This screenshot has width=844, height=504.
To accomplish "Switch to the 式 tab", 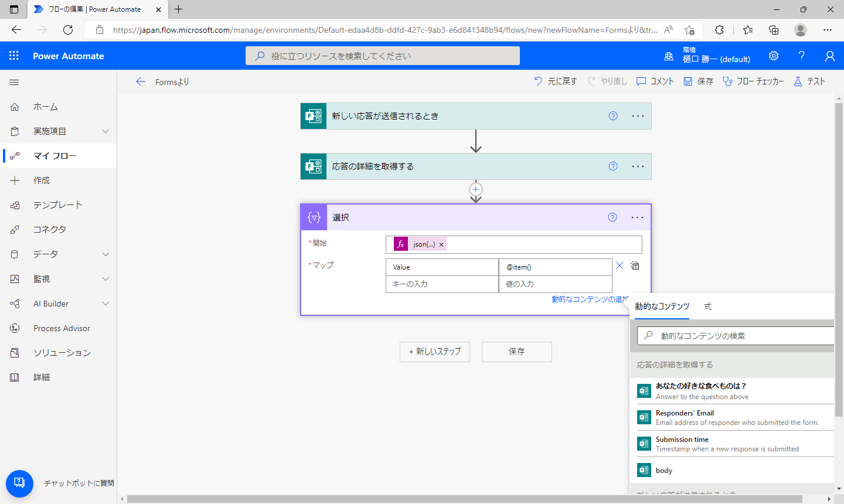I will (707, 307).
